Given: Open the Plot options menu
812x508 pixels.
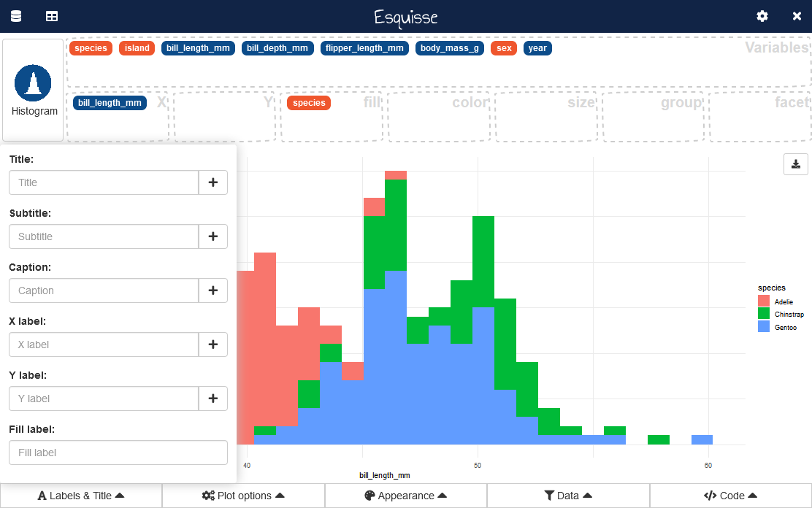Looking at the screenshot, I should [243, 496].
